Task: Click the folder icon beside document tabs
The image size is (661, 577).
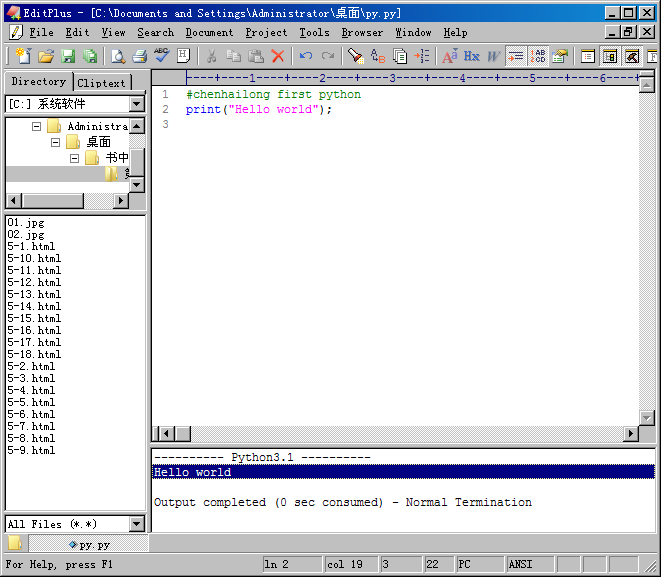Action: coord(15,543)
